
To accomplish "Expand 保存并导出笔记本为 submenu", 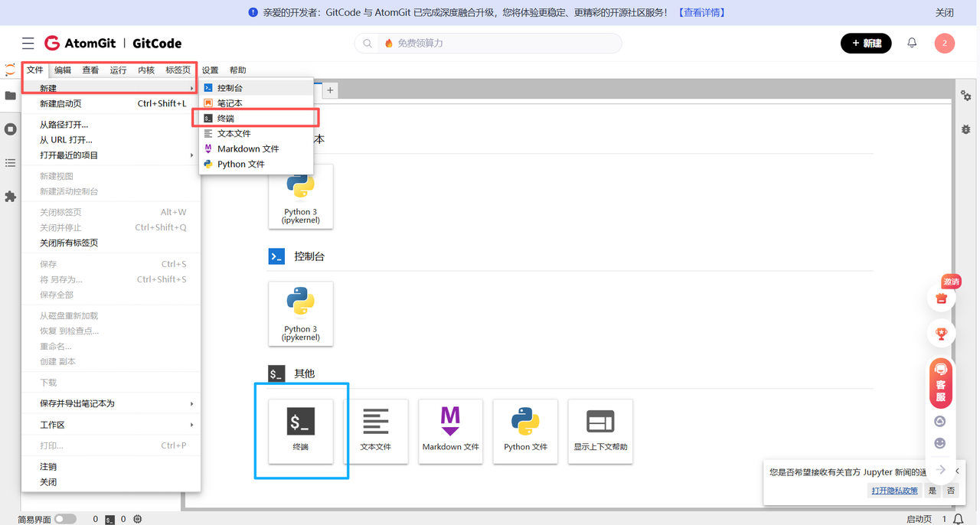I will (111, 403).
